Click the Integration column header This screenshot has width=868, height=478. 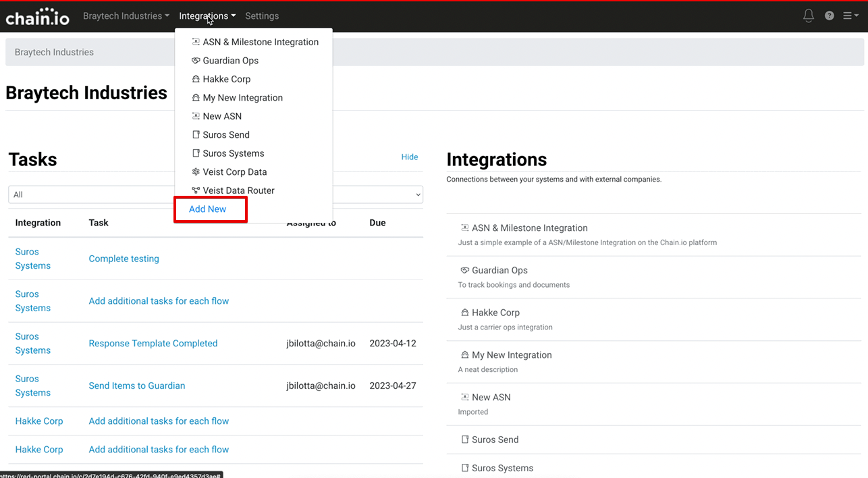click(x=38, y=223)
